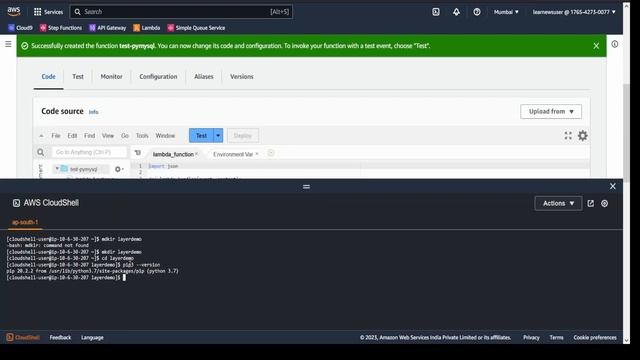The width and height of the screenshot is (640, 360).
Task: Open the Simple Queue Service shortcut
Action: click(x=196, y=28)
